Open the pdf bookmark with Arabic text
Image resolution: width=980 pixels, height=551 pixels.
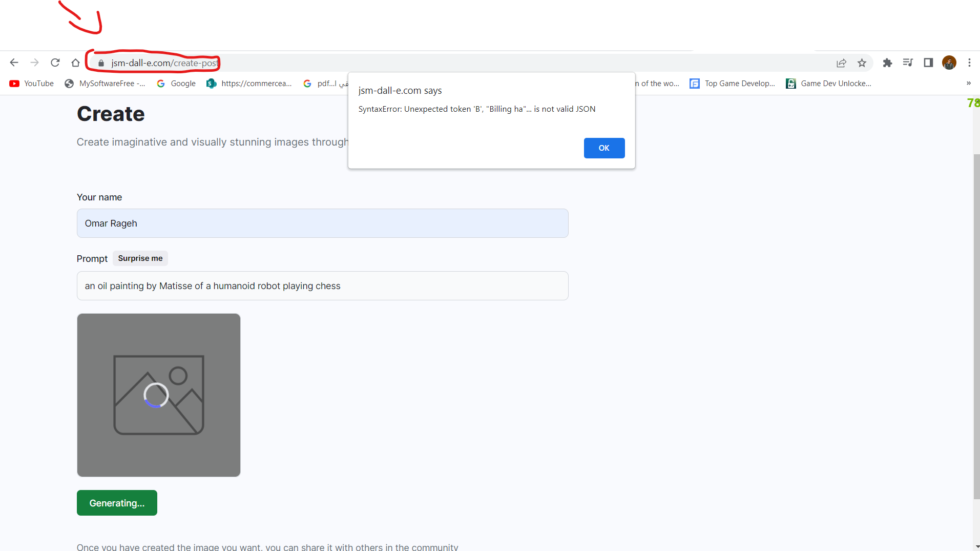325,84
